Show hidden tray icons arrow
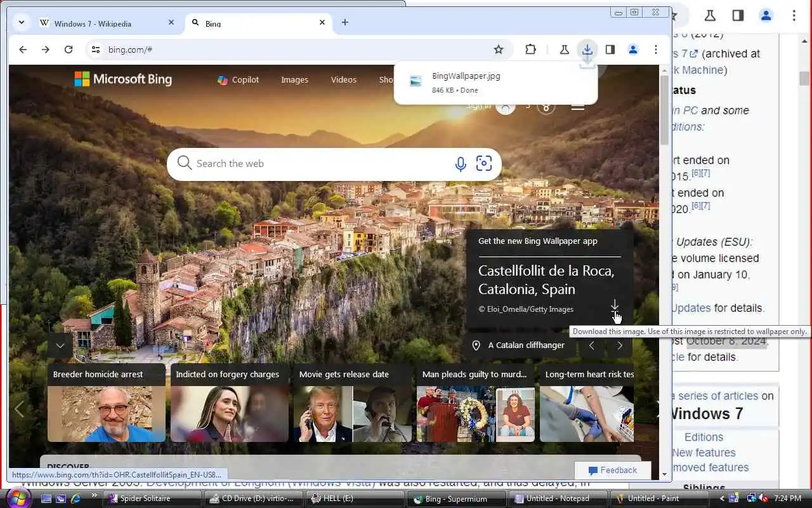The image size is (812, 508). (721, 499)
